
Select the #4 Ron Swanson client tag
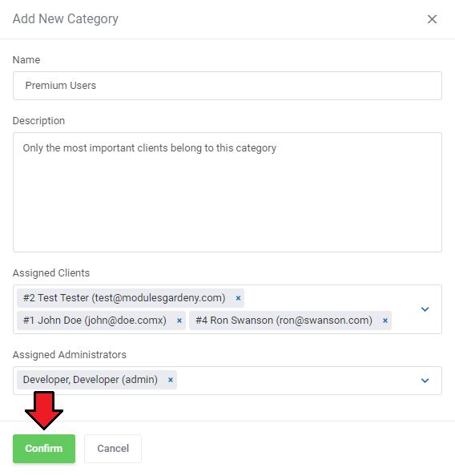tap(290, 321)
